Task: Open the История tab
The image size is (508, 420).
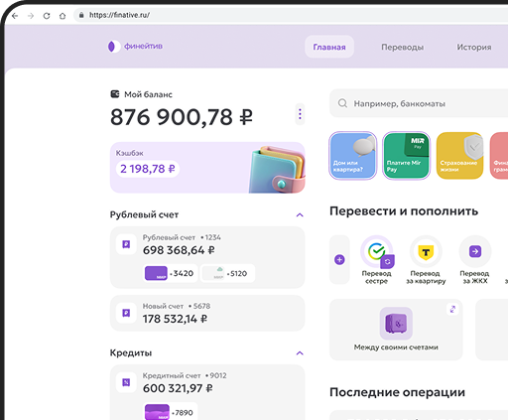Action: coord(474,47)
